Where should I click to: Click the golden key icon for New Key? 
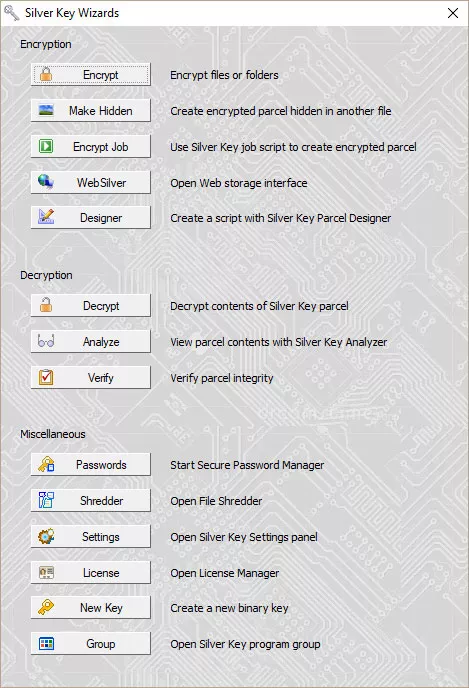[46, 607]
